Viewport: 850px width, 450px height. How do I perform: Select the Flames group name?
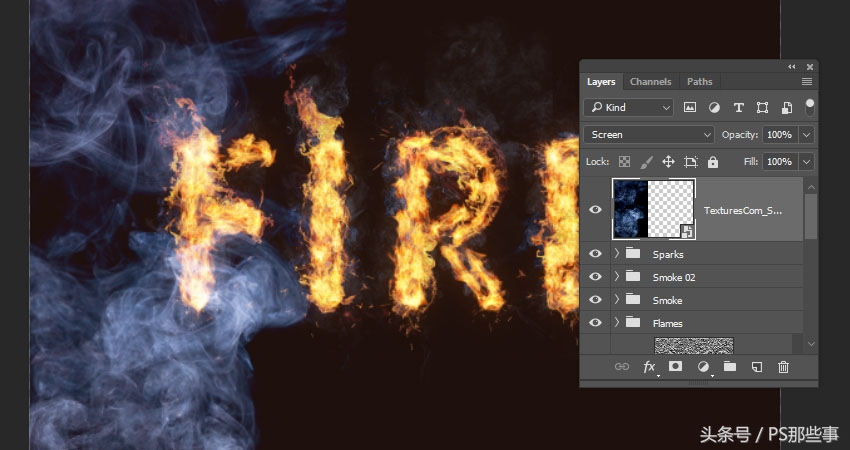pos(667,323)
